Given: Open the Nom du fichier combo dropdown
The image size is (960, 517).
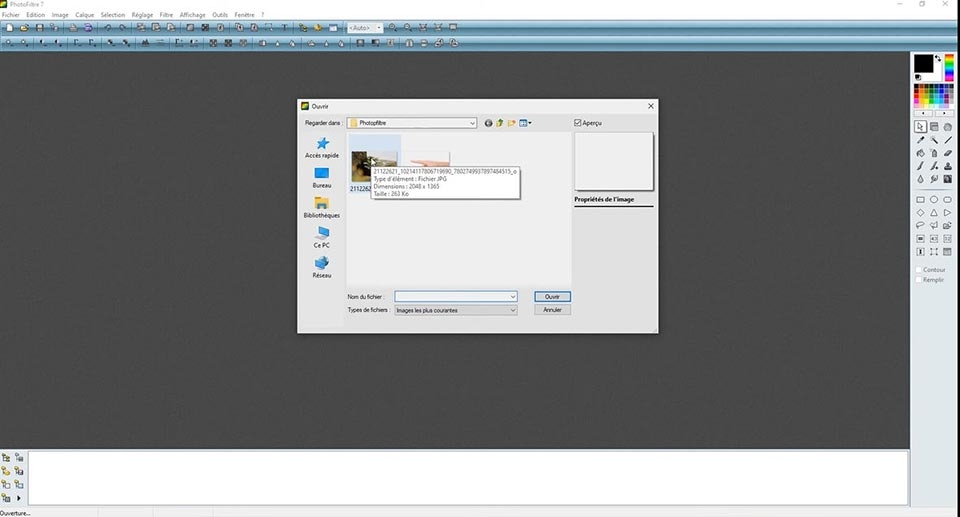Looking at the screenshot, I should 512,296.
